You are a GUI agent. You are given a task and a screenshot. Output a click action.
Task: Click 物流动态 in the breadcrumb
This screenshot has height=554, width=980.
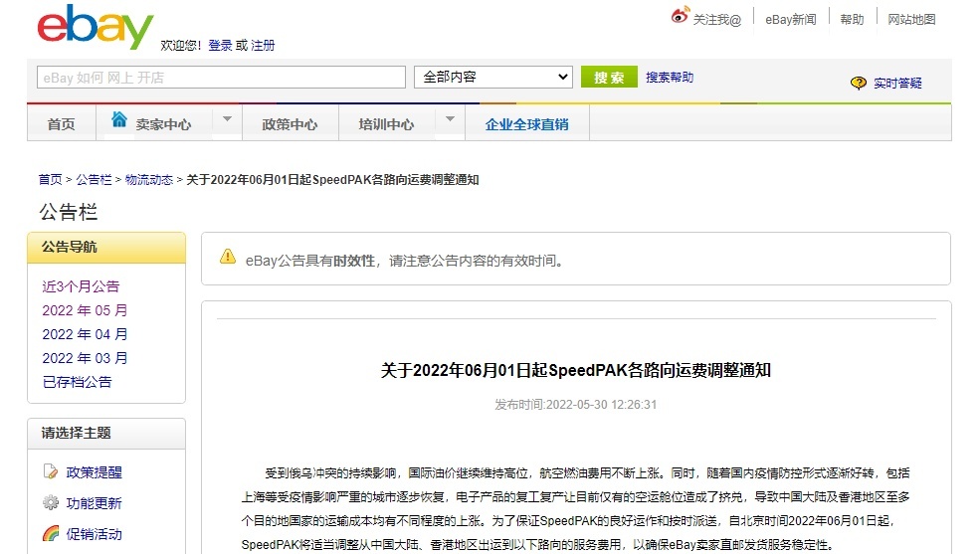(148, 180)
